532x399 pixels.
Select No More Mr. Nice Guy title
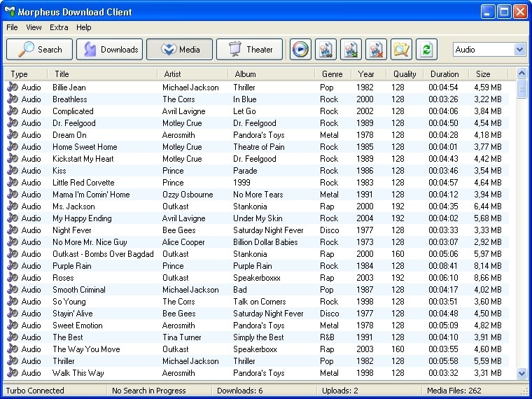pos(90,242)
